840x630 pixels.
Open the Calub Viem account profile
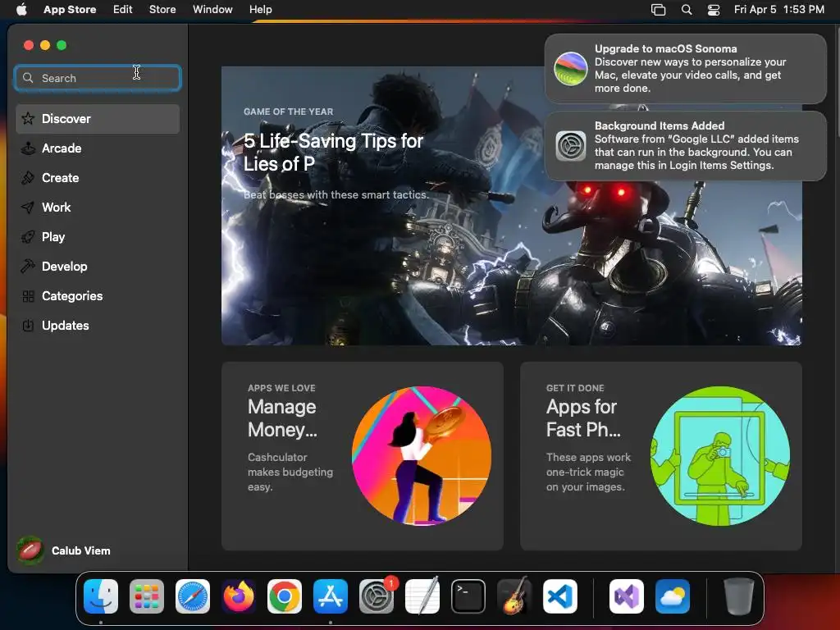click(64, 550)
